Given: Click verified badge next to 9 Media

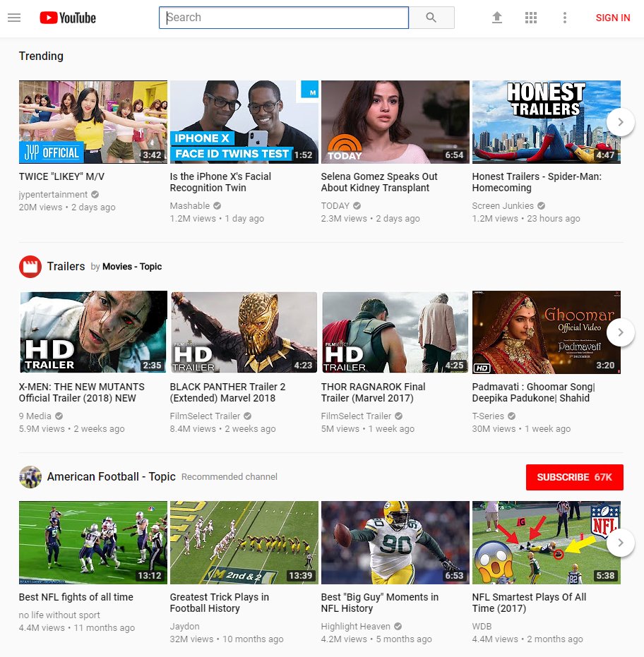Looking at the screenshot, I should click(x=59, y=416).
